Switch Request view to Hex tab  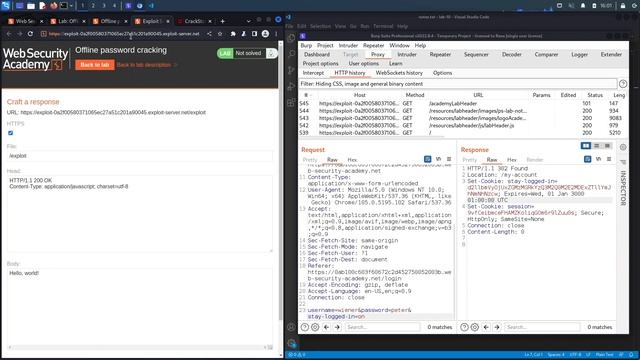pyautogui.click(x=352, y=160)
